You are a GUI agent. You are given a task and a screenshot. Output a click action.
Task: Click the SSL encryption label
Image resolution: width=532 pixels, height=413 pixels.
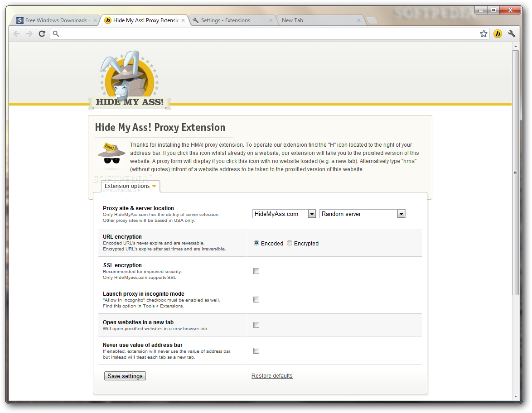coord(122,265)
